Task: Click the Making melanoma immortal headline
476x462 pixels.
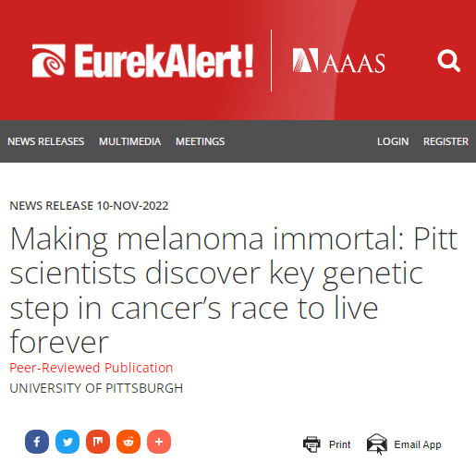Action: pos(234,291)
